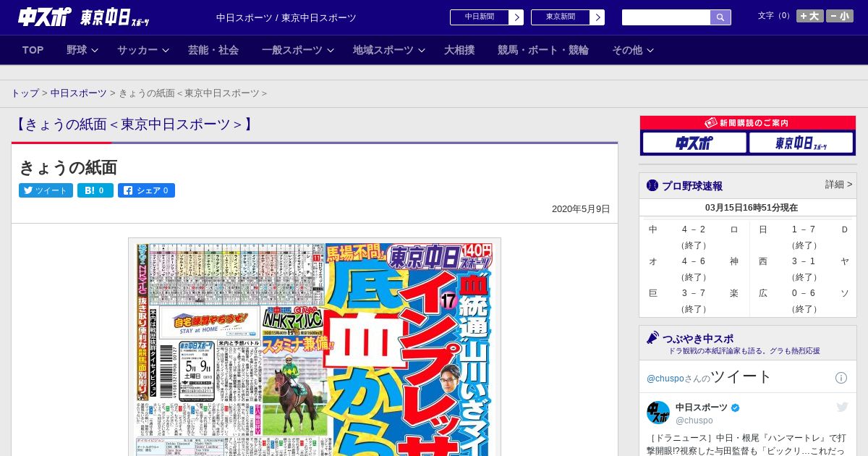The image size is (868, 456).
Task: Expand the その他 menu
Action: coord(633,50)
